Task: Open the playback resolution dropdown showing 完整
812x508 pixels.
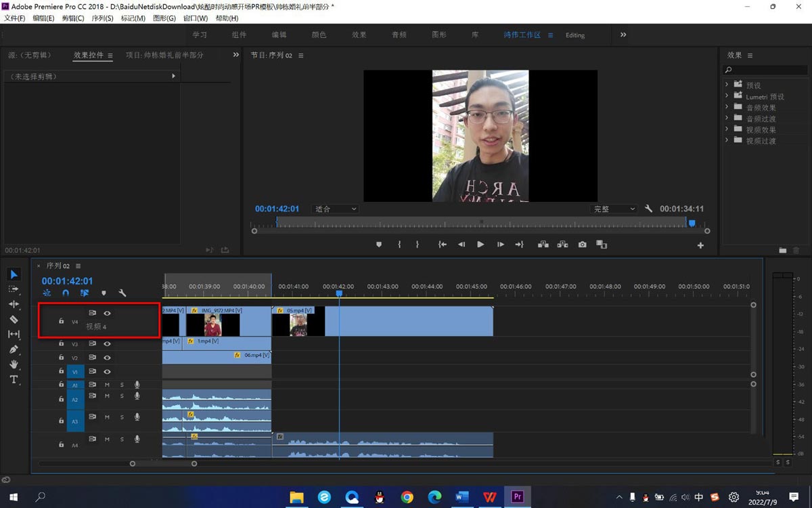Action: pyautogui.click(x=614, y=209)
